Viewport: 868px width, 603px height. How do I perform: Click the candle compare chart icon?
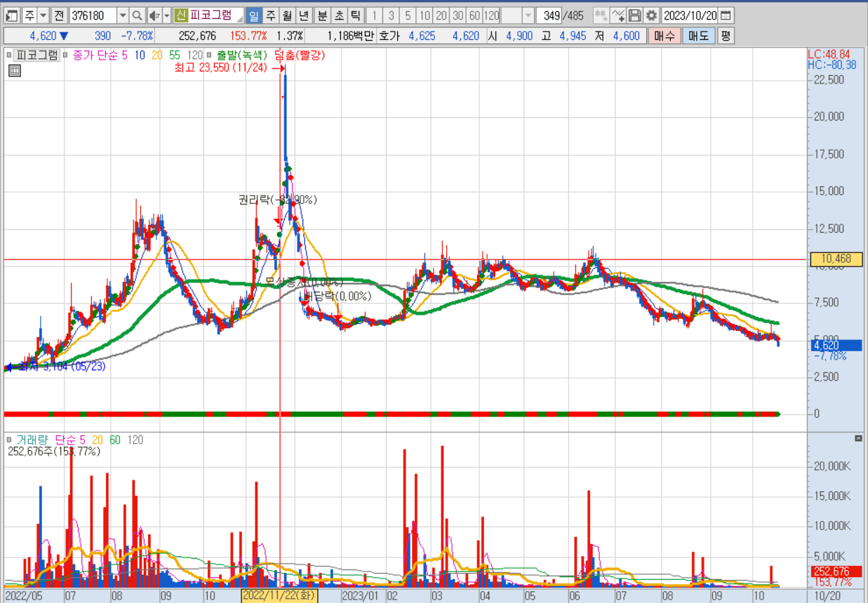601,15
